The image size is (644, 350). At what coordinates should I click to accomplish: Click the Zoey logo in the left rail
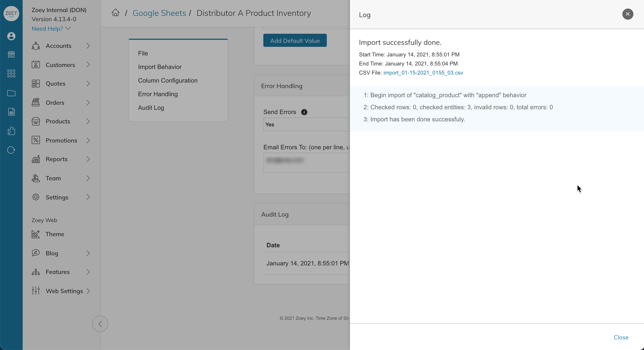[x=11, y=13]
